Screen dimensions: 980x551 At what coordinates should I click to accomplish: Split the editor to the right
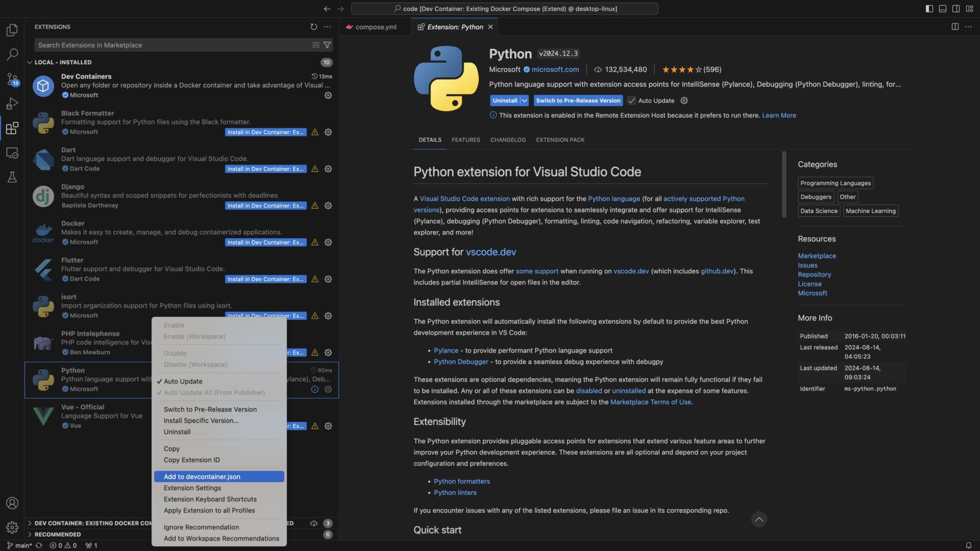click(x=955, y=27)
